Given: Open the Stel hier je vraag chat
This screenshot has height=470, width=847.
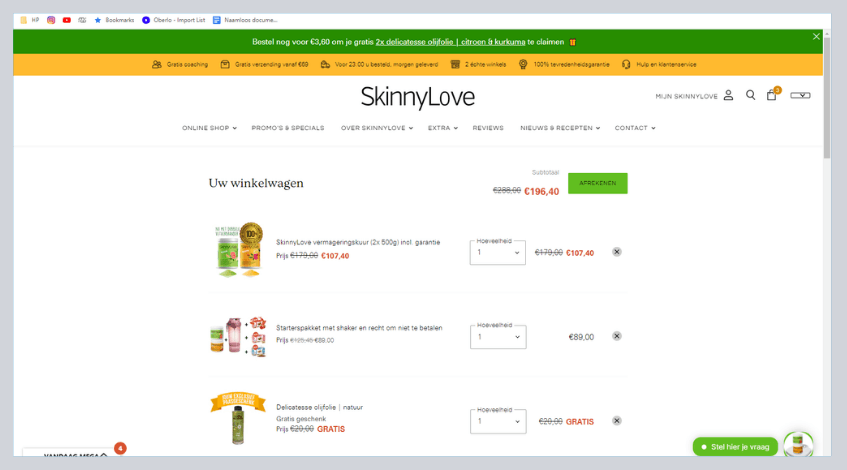Looking at the screenshot, I should coord(735,447).
